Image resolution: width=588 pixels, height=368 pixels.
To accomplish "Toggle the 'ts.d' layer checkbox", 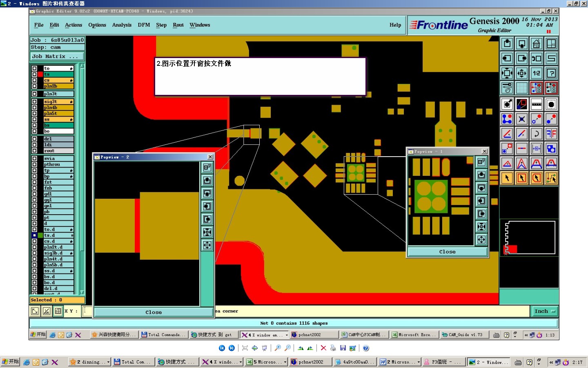I will point(34,235).
